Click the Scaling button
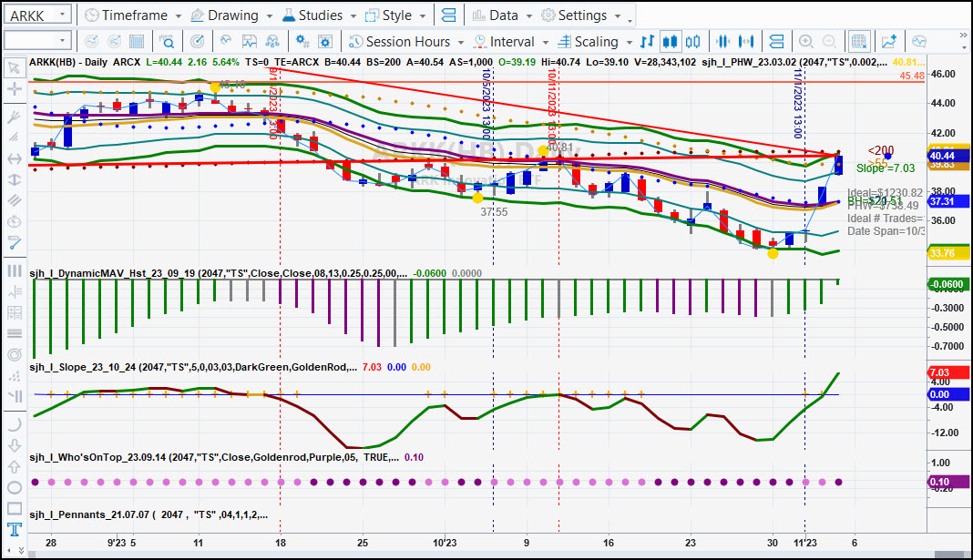The width and height of the screenshot is (973, 560). pyautogui.click(x=589, y=42)
